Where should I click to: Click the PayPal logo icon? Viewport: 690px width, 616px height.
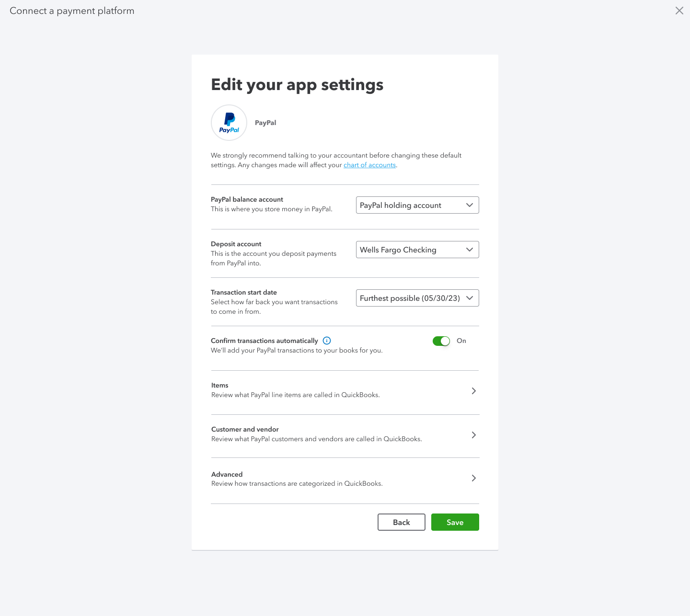click(x=229, y=123)
